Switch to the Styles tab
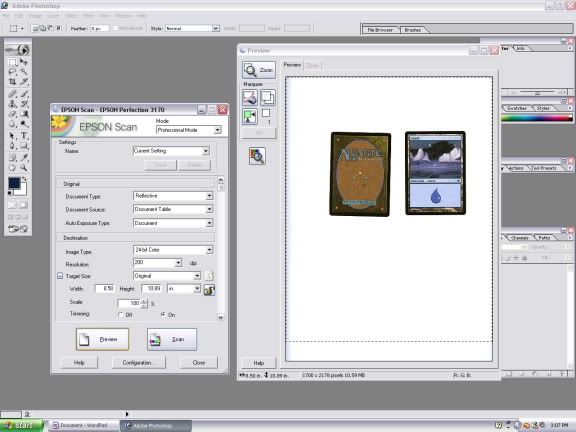The height and width of the screenshot is (432, 576). point(543,108)
